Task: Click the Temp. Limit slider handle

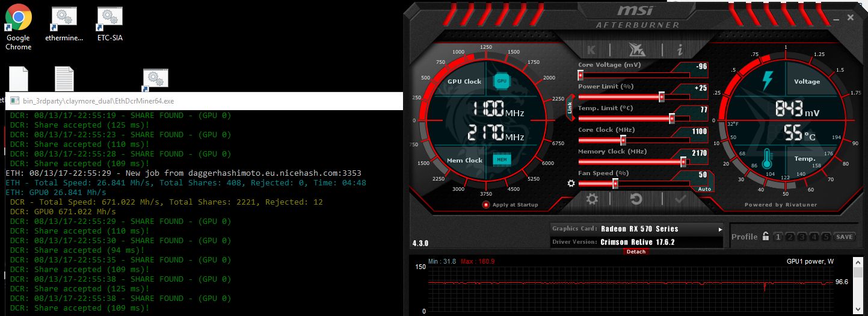Action: coord(672,119)
